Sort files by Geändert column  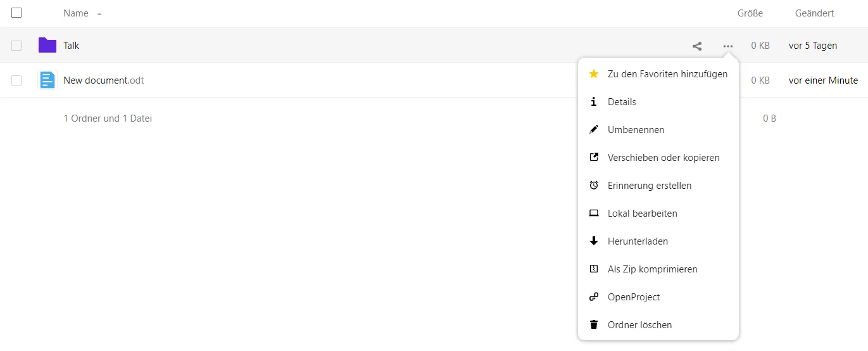point(814,13)
